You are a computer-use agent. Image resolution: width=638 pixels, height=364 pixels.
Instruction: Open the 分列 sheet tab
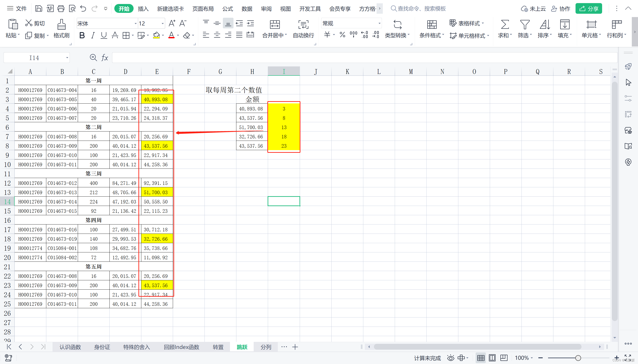pyautogui.click(x=266, y=347)
